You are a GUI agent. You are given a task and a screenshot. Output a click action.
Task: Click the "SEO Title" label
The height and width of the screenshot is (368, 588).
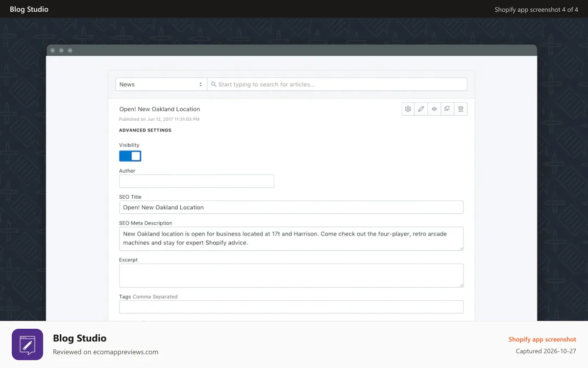[x=130, y=197]
